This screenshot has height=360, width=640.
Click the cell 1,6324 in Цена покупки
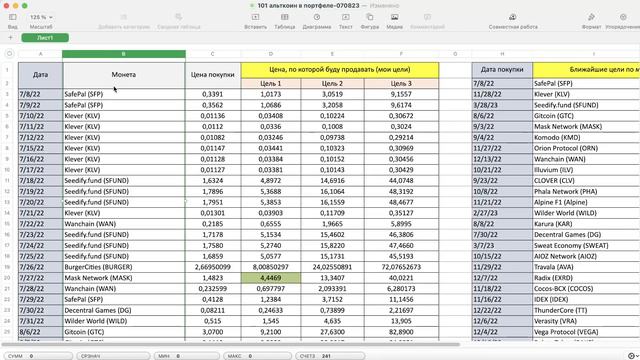[x=213, y=180]
